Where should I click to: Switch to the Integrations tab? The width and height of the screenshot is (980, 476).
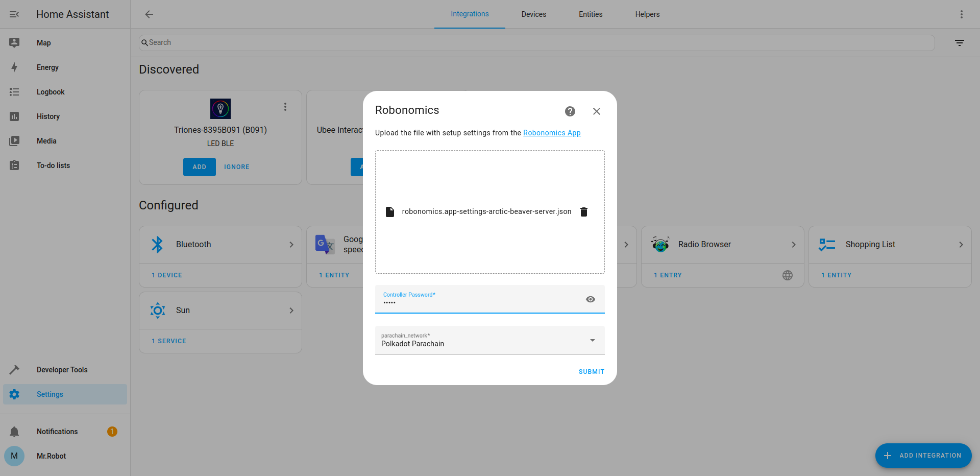coord(470,14)
